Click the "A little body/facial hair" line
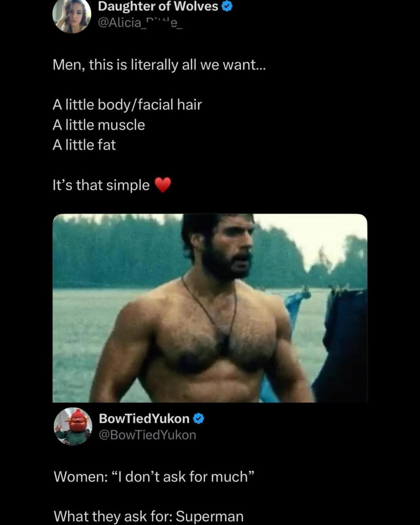420x525 pixels. [x=127, y=105]
